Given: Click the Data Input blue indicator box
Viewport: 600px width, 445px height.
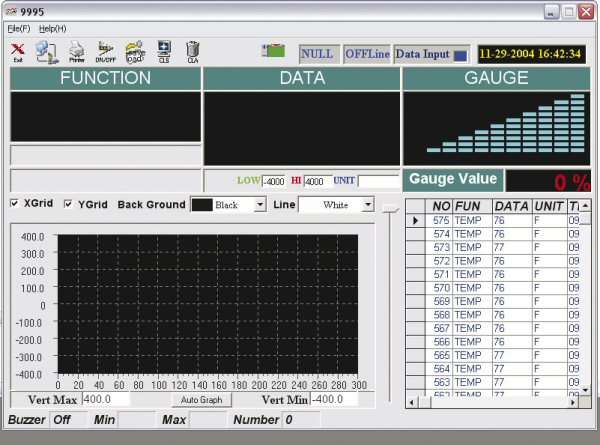Looking at the screenshot, I should click(460, 55).
